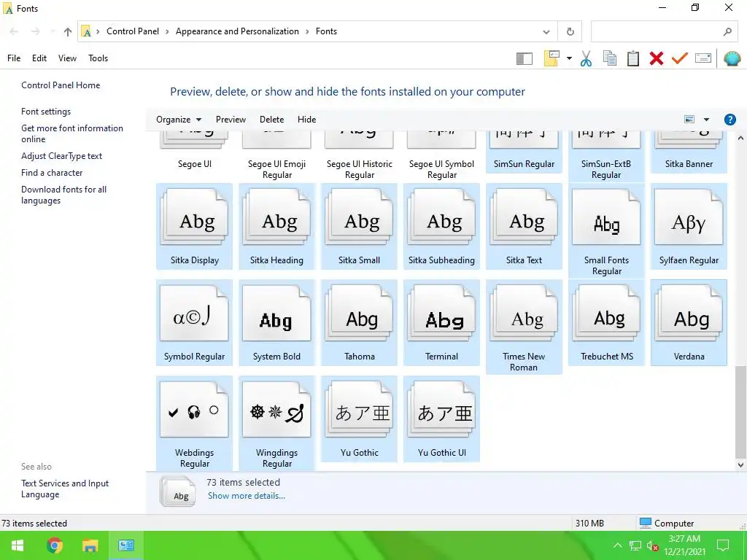This screenshot has height=560, width=747.
Task: Select the Tahoma font icon
Action: (359, 323)
